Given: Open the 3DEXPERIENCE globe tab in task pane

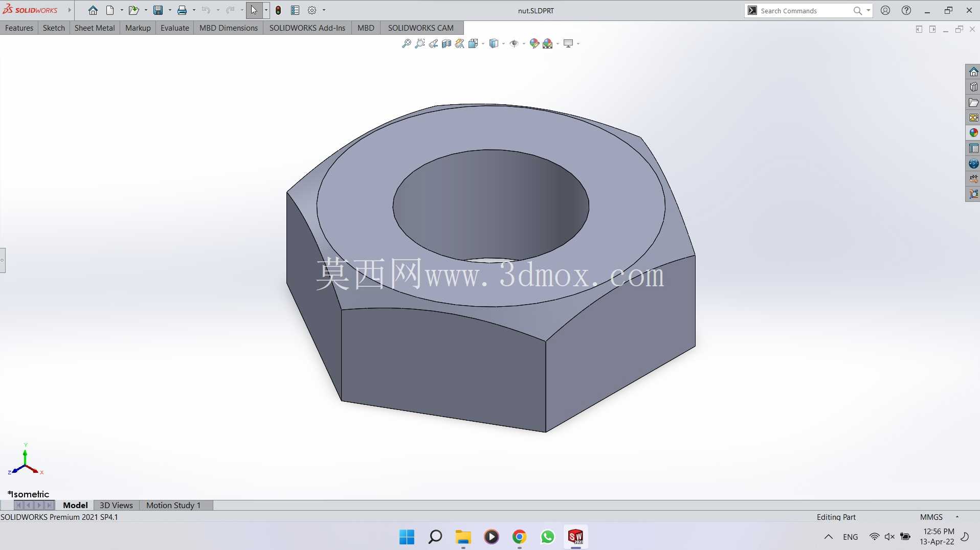Looking at the screenshot, I should [973, 164].
